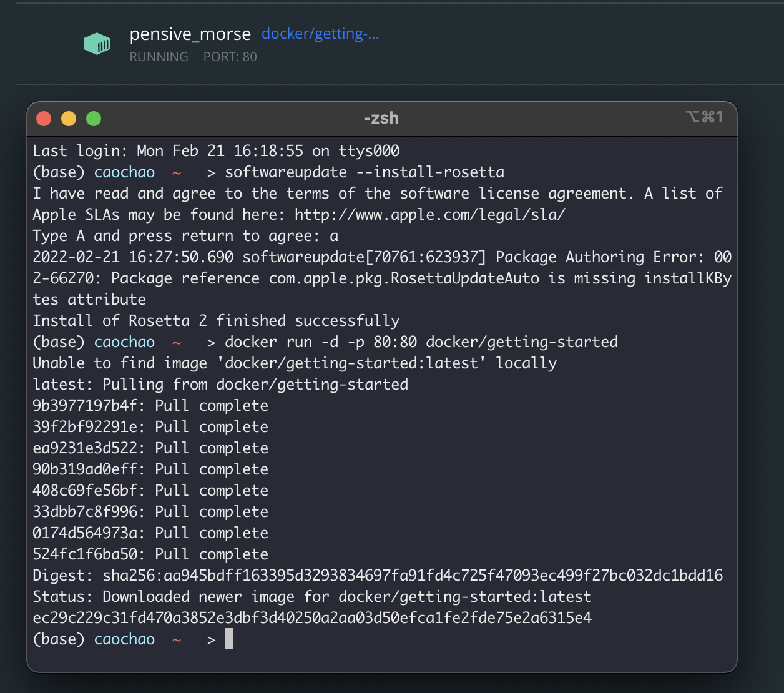Click the 'latest: Pulling from' line
Image resolution: width=784 pixels, height=693 pixels.
[x=220, y=385]
